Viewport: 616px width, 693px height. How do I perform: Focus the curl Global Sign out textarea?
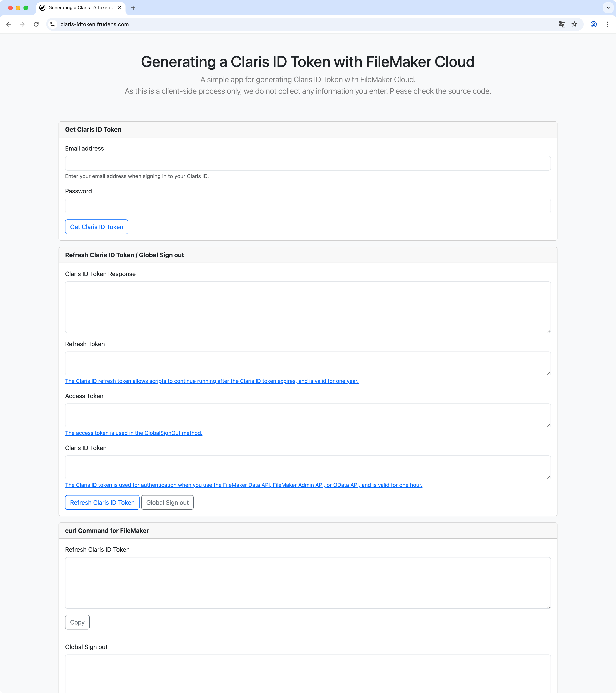click(x=308, y=674)
